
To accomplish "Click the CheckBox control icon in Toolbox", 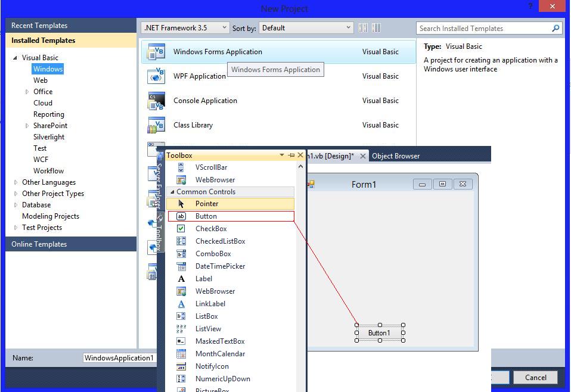I will coord(181,229).
